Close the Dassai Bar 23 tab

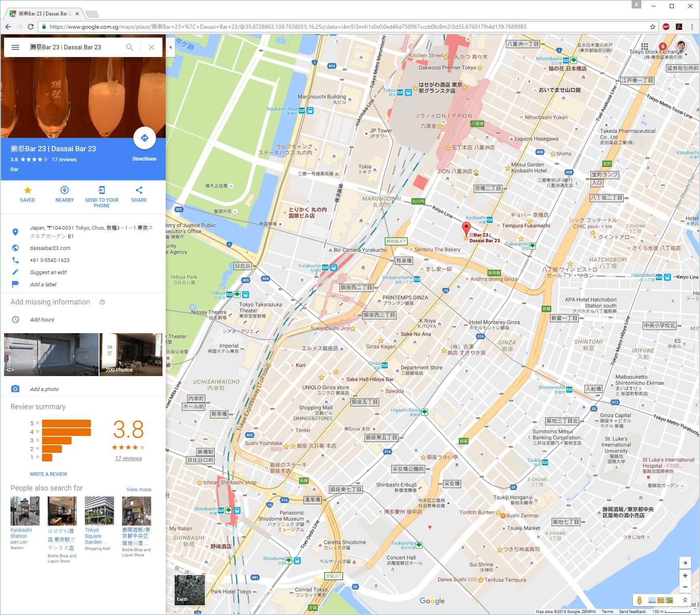coord(77,14)
